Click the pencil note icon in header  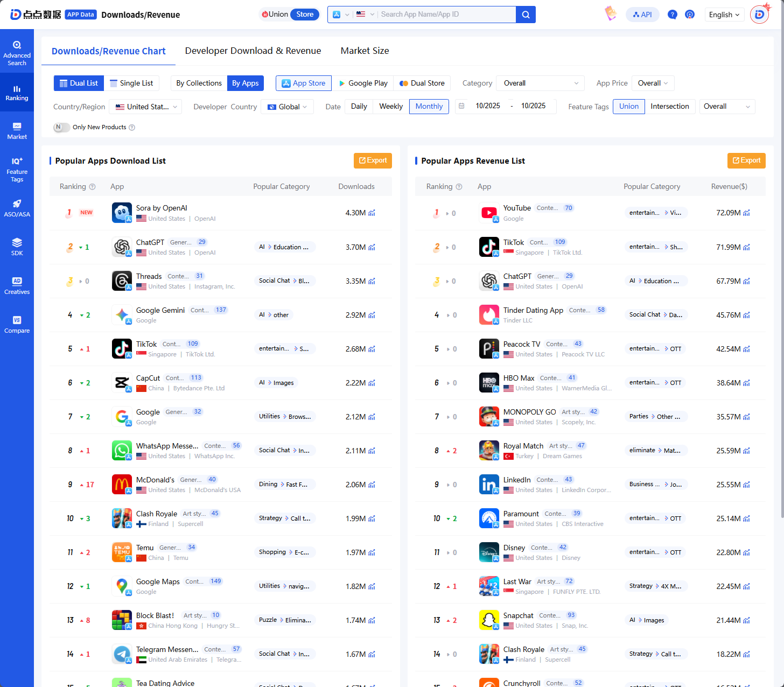611,13
